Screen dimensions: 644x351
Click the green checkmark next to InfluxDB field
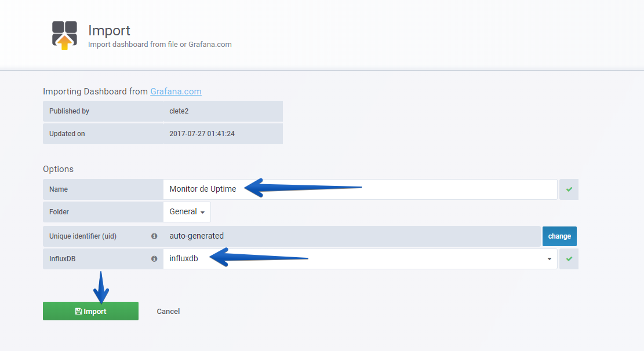(x=569, y=259)
